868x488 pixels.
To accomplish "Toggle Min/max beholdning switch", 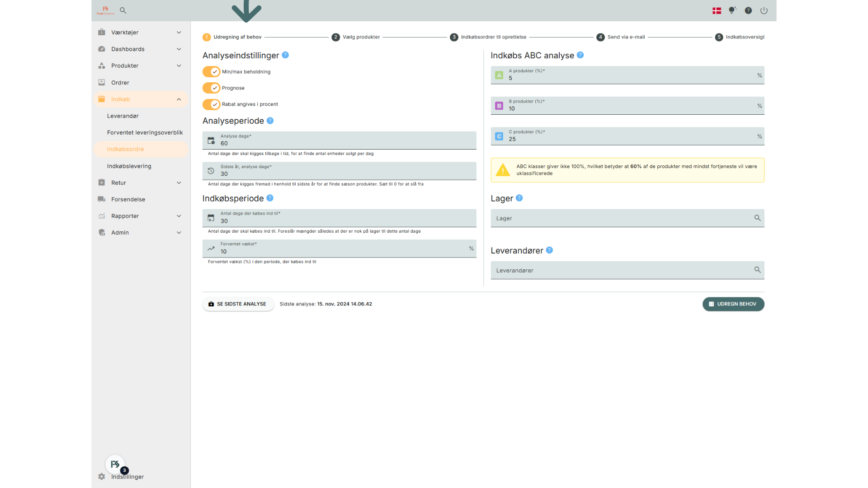I will click(x=211, y=72).
